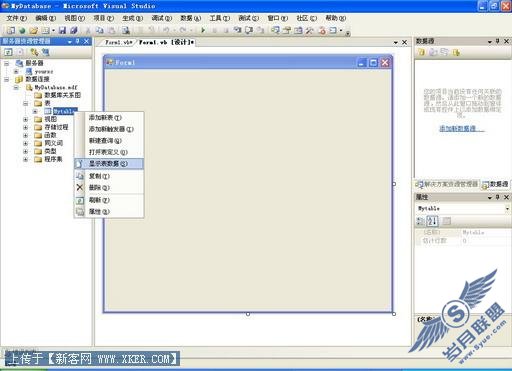
Task: Click the pin icon on the 数据源 panel header
Action: [x=497, y=41]
